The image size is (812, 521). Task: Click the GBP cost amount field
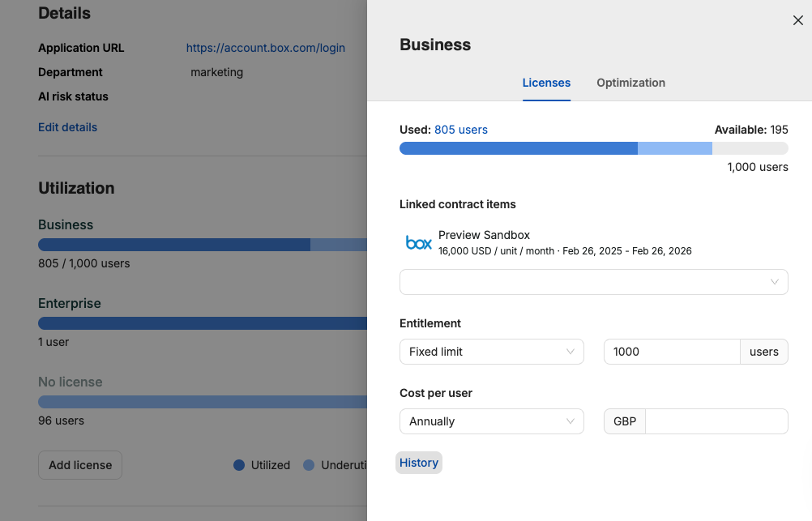(716, 421)
